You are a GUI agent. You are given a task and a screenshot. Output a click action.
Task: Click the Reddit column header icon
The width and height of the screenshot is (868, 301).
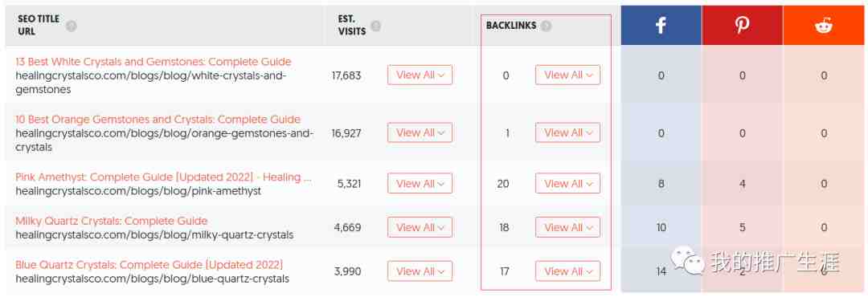pyautogui.click(x=824, y=26)
